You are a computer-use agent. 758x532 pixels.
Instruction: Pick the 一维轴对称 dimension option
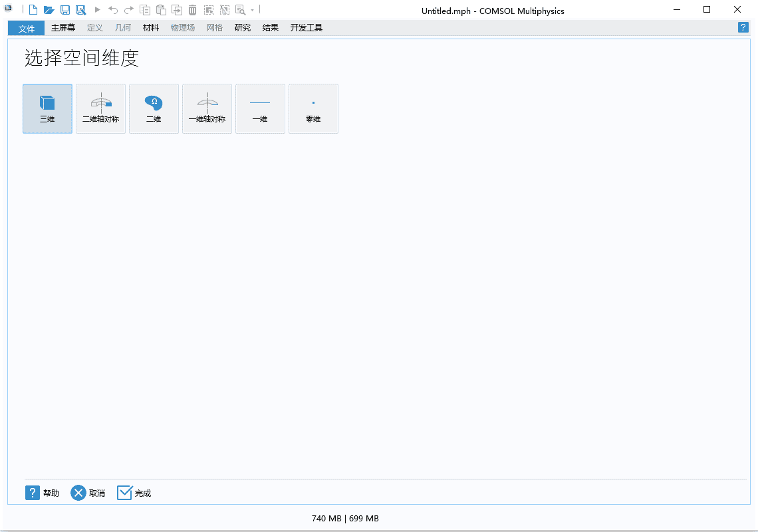point(207,108)
